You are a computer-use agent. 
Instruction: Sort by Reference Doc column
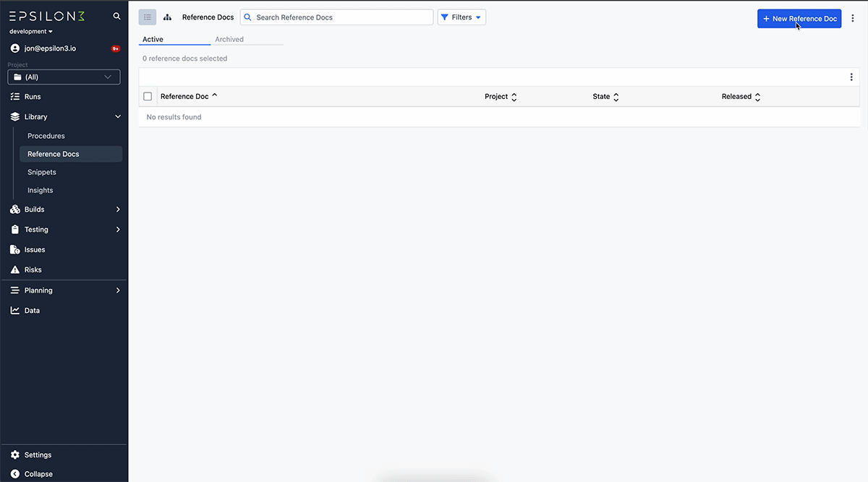pyautogui.click(x=189, y=97)
